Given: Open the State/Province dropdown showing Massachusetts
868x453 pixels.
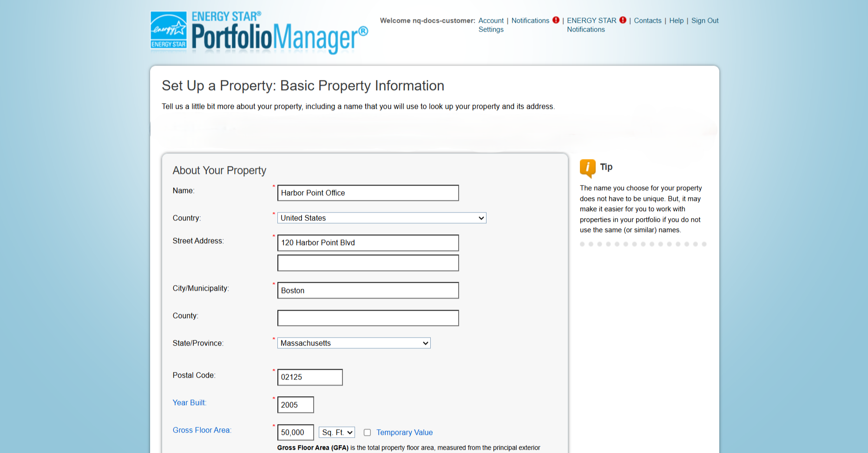Looking at the screenshot, I should (x=354, y=343).
